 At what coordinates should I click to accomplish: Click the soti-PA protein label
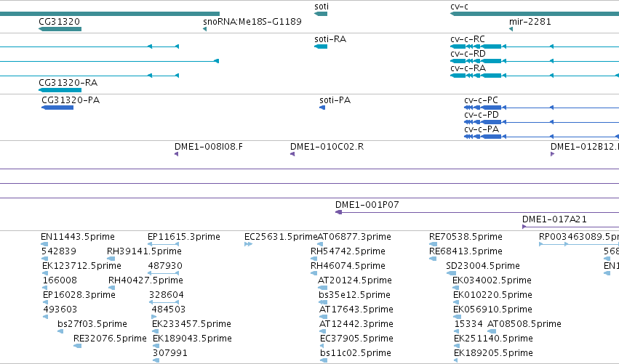(335, 100)
